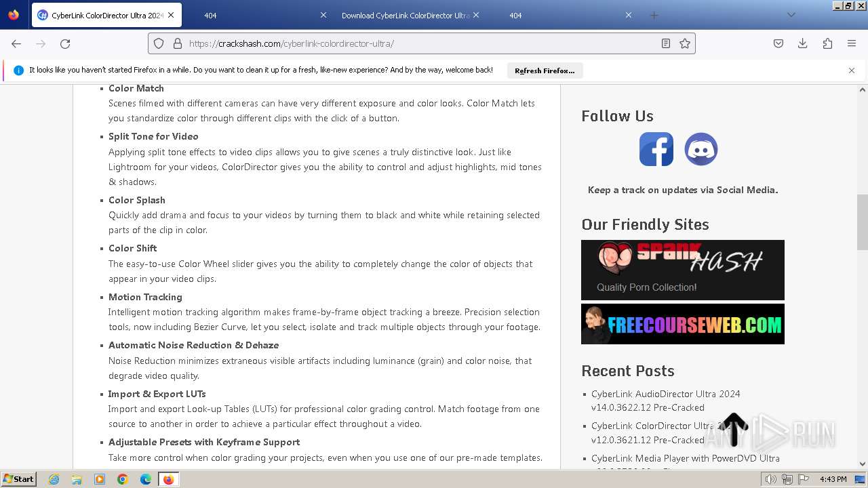Open the Discord follow icon
868x488 pixels.
(x=701, y=149)
